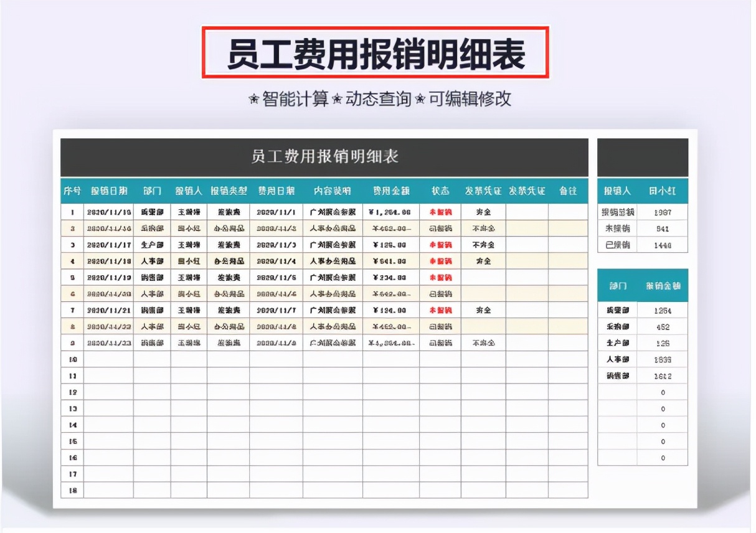Select the 销售部 row in department summary
Image resolution: width=756 pixels, height=533 pixels.
point(617,376)
